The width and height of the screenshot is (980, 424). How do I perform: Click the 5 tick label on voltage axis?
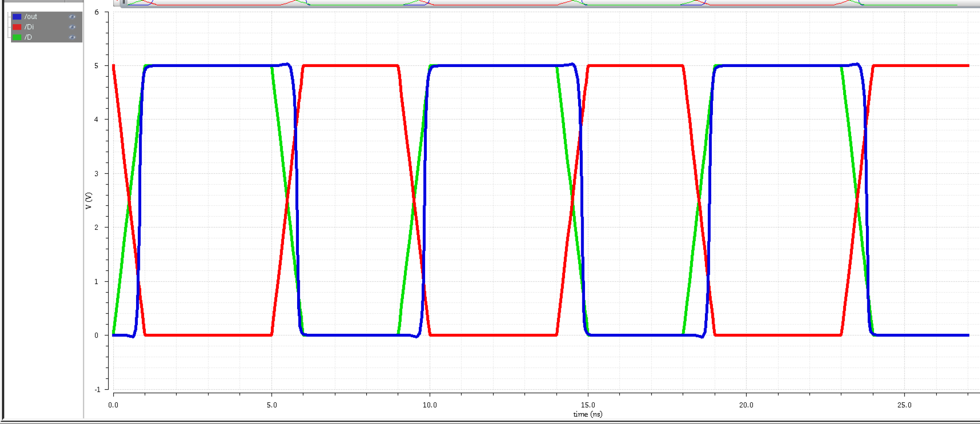(97, 66)
